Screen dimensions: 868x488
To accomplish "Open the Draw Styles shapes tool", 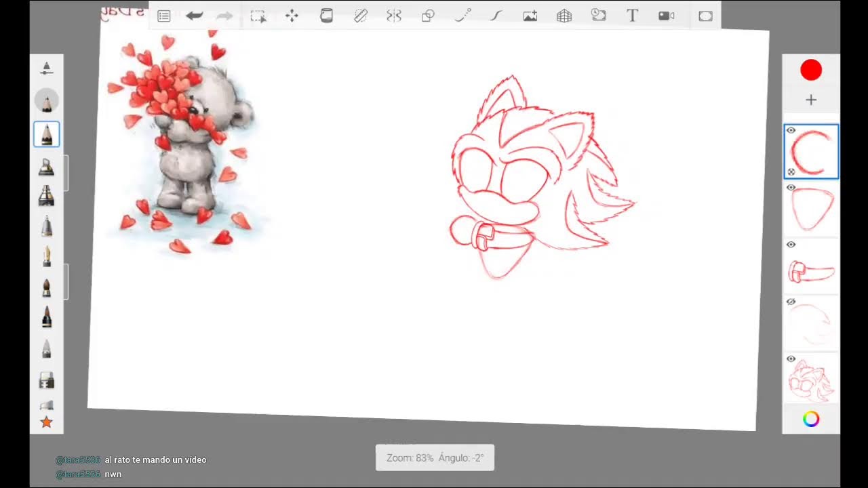I will tap(428, 16).
